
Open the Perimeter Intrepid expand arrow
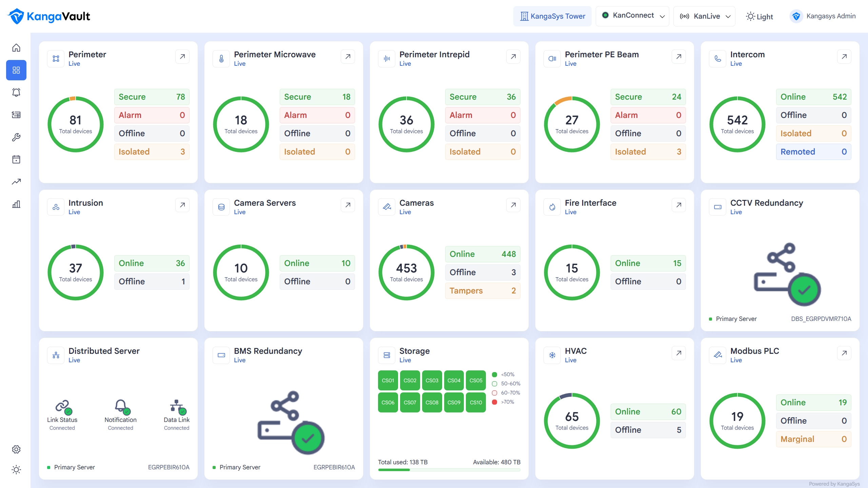[513, 57]
